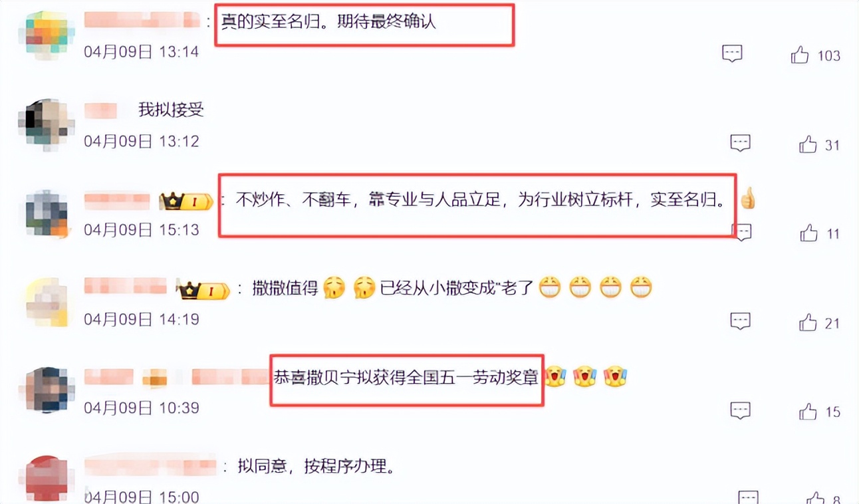Reply to the 13:14 comment via comment icon
Screen dimensions: 859x504
tap(732, 54)
